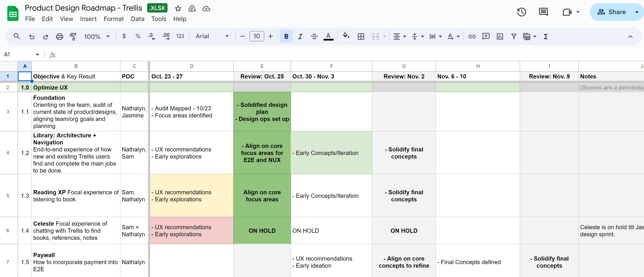Open the borders tool
Image resolution: width=644 pixels, height=277 pixels.
(361, 36)
